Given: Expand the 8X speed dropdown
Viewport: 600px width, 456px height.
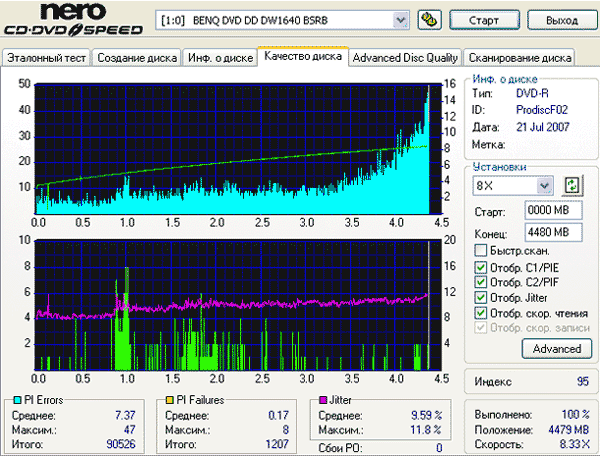Looking at the screenshot, I should (544, 186).
